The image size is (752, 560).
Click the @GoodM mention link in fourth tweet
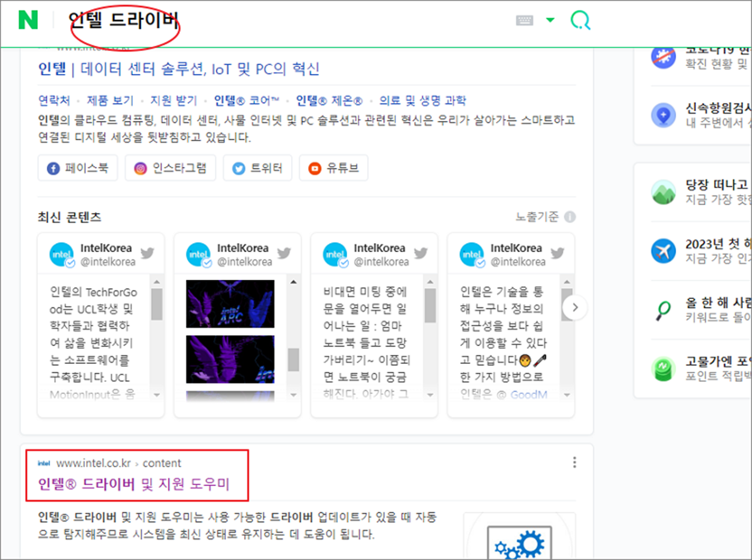(529, 395)
